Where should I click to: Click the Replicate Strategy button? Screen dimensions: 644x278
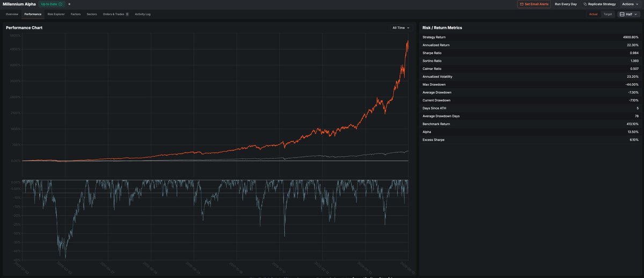coord(599,4)
